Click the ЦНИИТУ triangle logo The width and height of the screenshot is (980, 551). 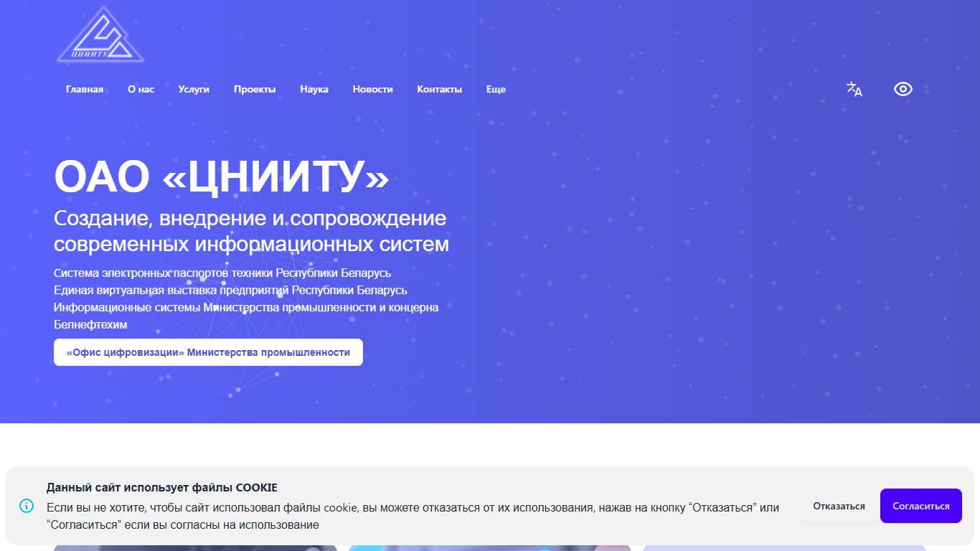(x=100, y=34)
